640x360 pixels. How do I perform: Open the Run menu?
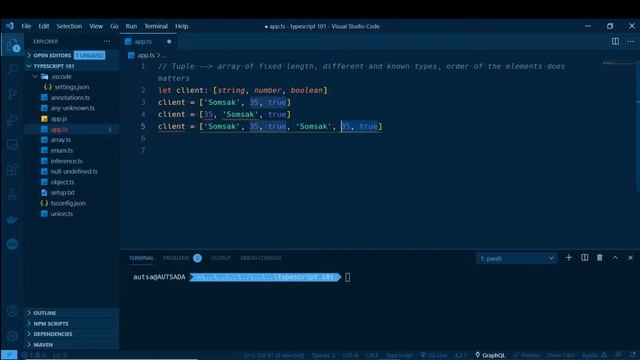point(131,26)
